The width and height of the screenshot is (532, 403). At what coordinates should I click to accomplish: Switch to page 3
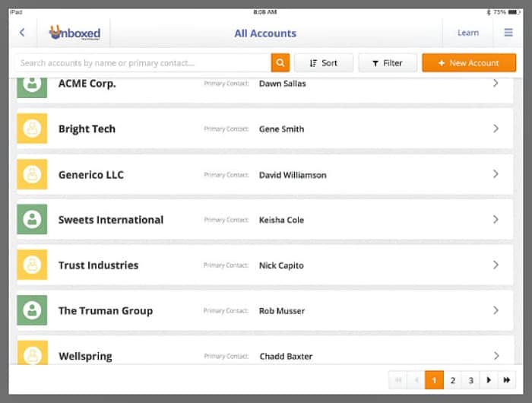tap(470, 380)
